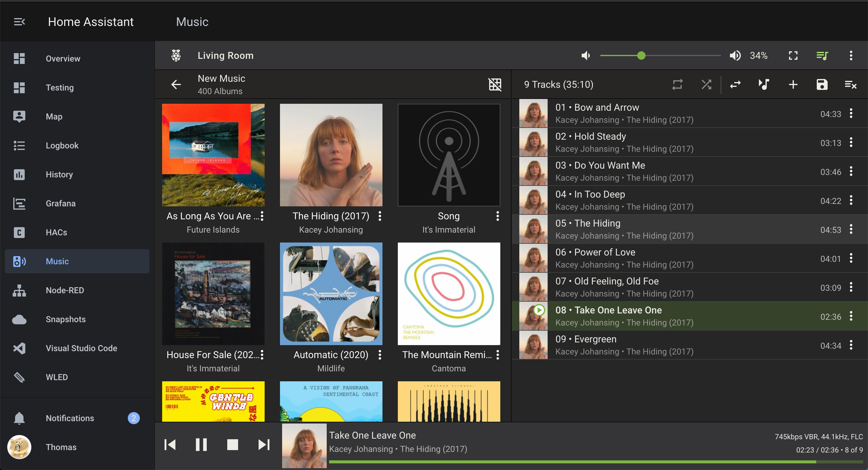Image resolution: width=868 pixels, height=470 pixels.
Task: Toggle the playlist queue panel
Action: [822, 55]
